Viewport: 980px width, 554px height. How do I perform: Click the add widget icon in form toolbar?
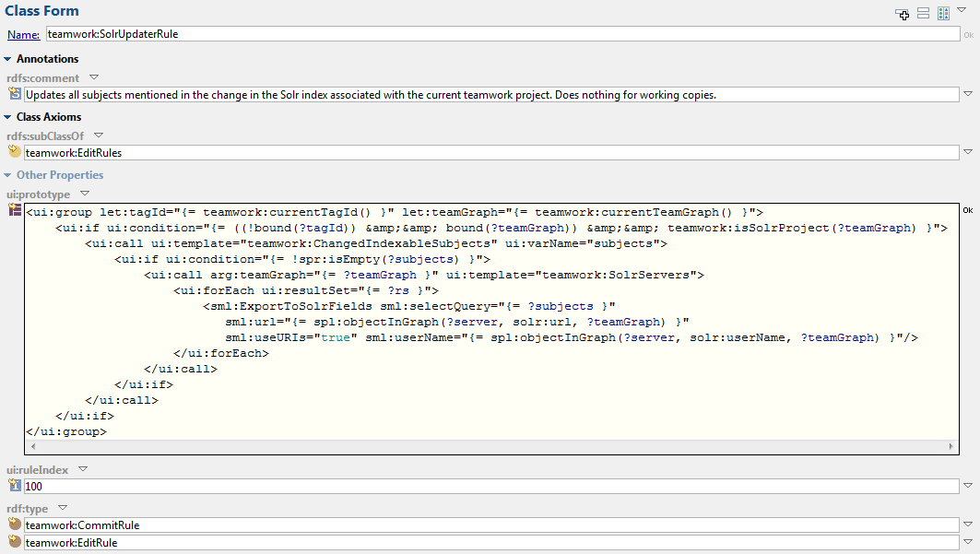coord(902,13)
